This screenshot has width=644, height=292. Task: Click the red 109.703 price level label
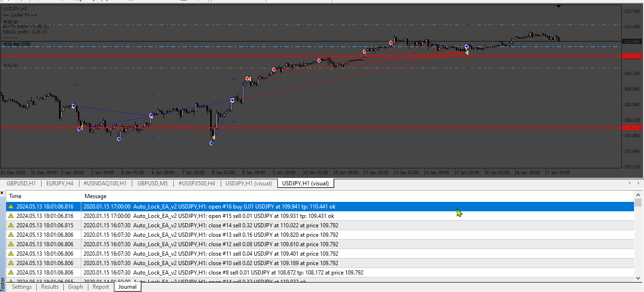click(632, 56)
